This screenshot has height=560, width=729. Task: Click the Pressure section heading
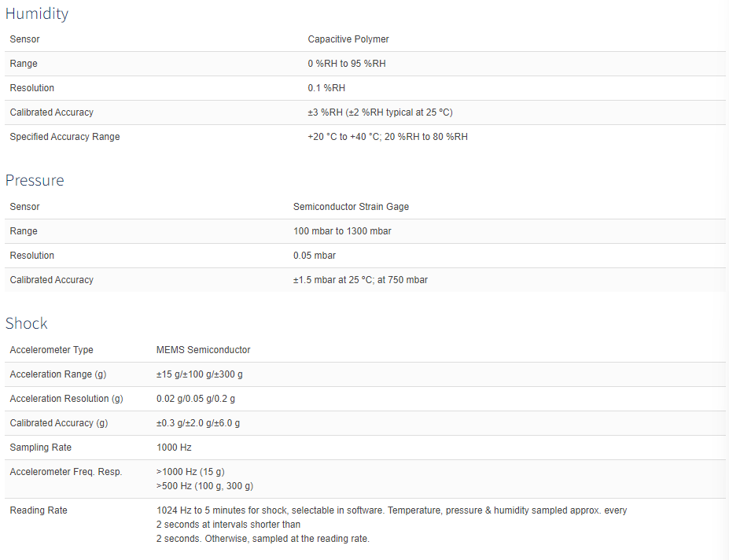tap(35, 180)
